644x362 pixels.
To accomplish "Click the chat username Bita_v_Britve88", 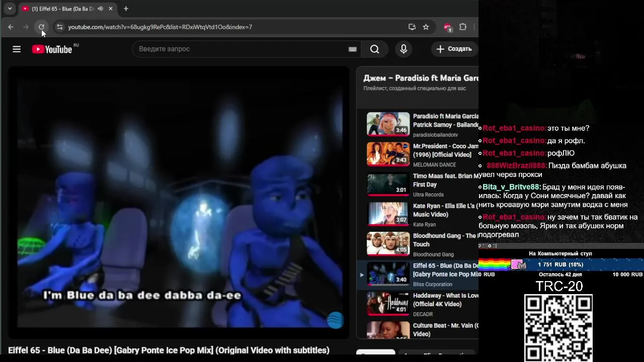I will coord(512,187).
